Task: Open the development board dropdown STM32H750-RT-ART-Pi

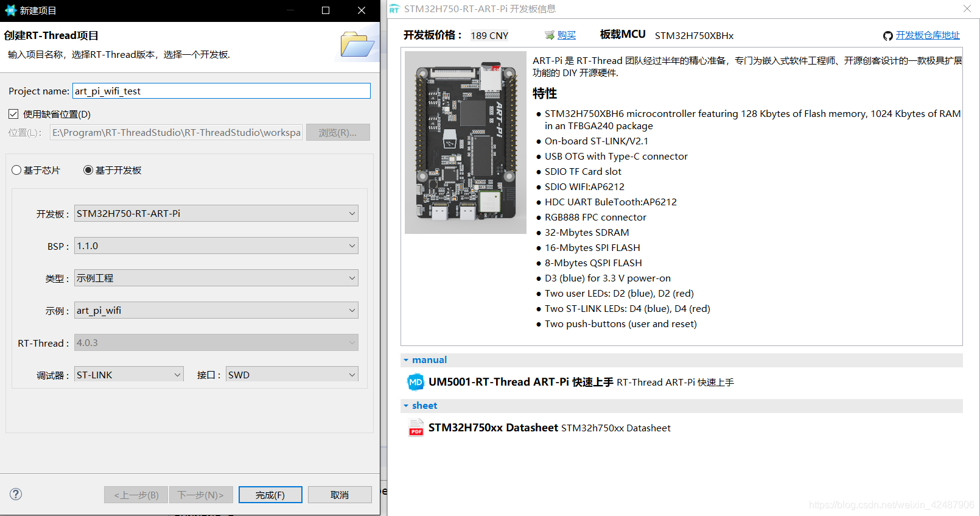Action: [x=216, y=213]
